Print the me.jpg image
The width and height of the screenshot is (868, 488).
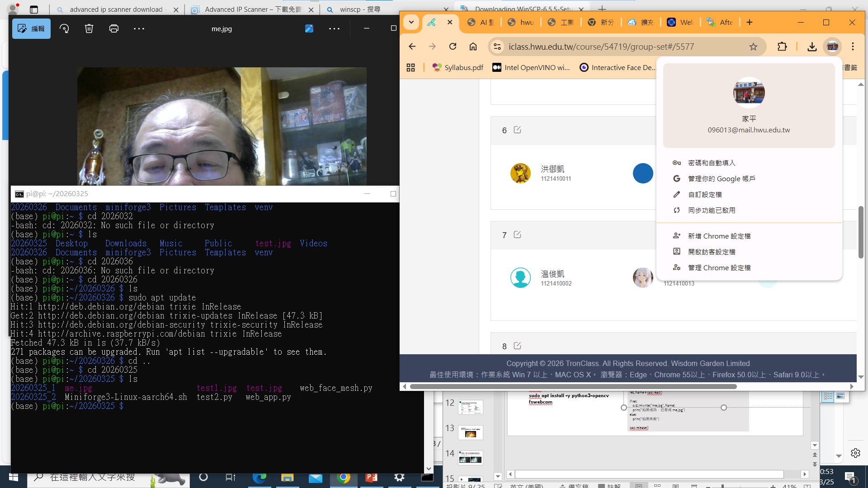coord(114,28)
